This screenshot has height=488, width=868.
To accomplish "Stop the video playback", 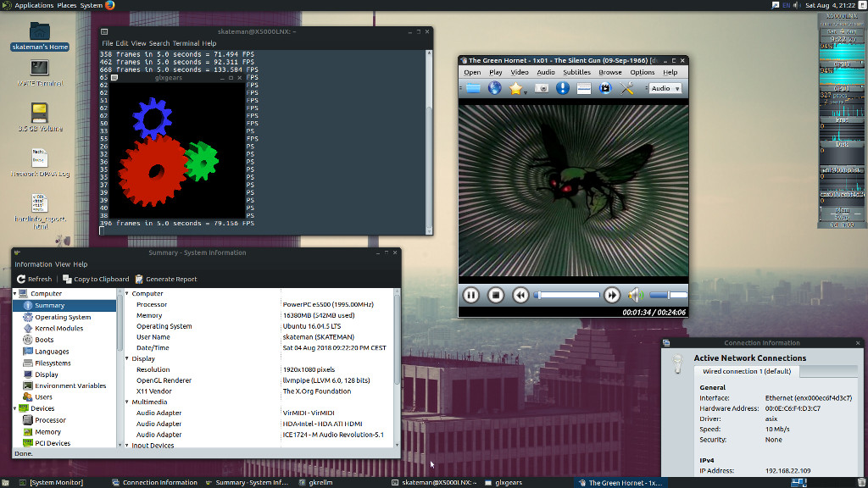I will pyautogui.click(x=495, y=295).
